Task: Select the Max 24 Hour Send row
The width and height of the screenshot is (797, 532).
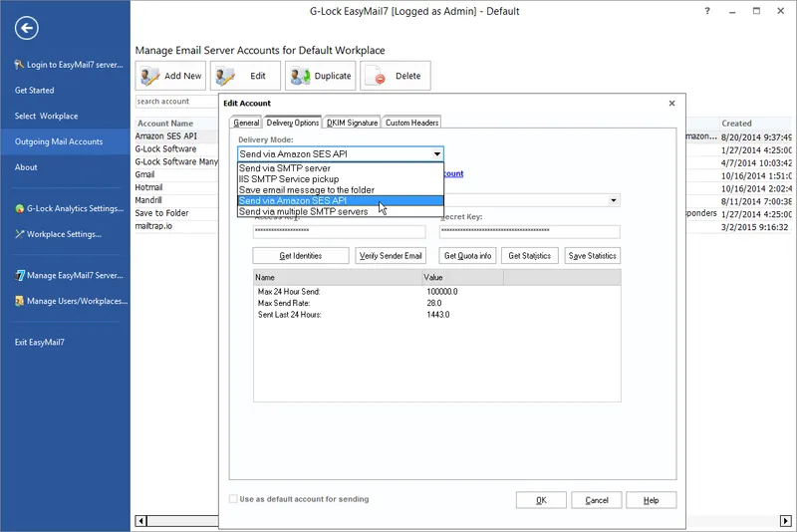Action: pyautogui.click(x=436, y=292)
